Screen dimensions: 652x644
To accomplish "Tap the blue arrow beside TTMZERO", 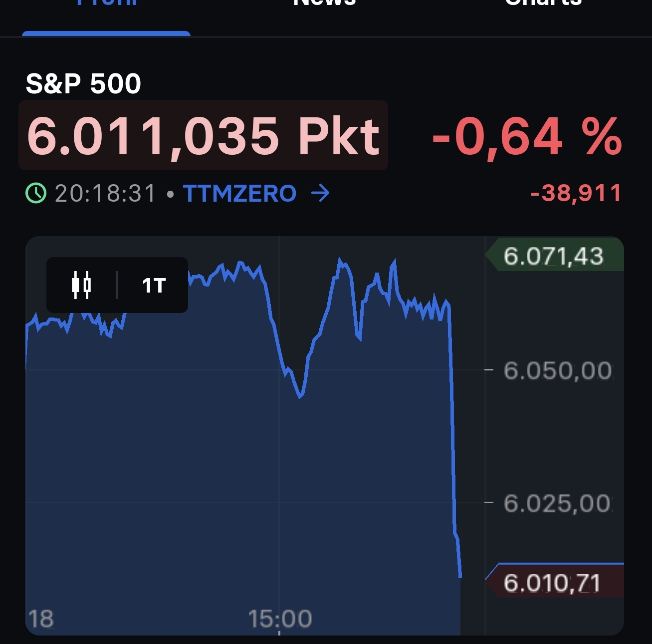I will pyautogui.click(x=320, y=193).
